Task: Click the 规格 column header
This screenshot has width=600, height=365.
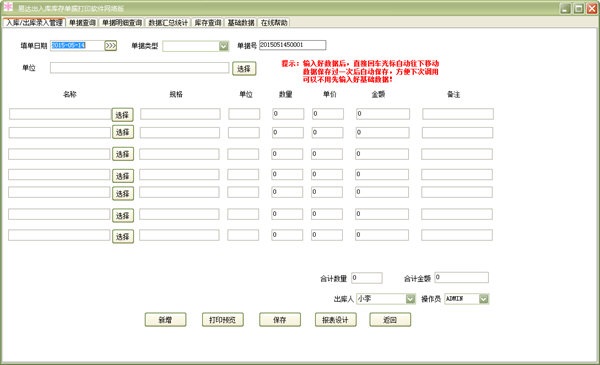Action: [176, 94]
